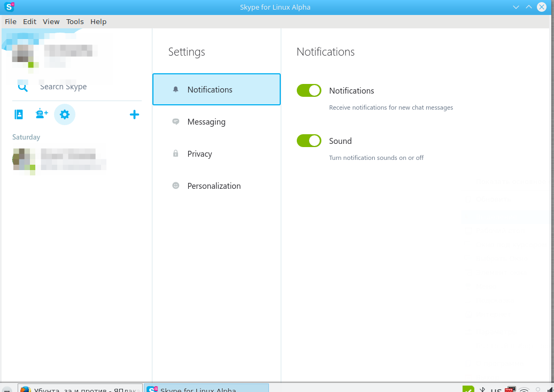Open the File menu
This screenshot has width=554, height=392.
point(11,21)
